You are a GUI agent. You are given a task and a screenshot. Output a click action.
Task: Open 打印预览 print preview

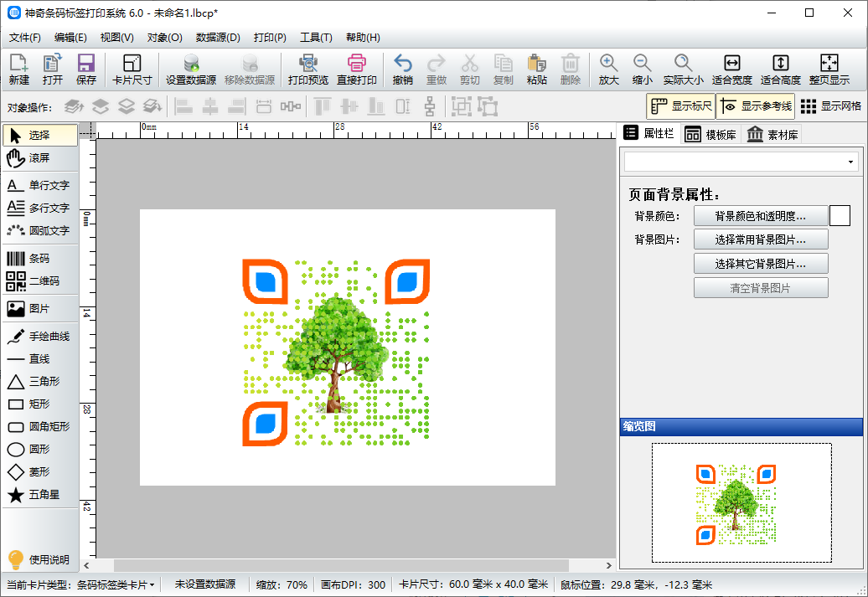(308, 69)
